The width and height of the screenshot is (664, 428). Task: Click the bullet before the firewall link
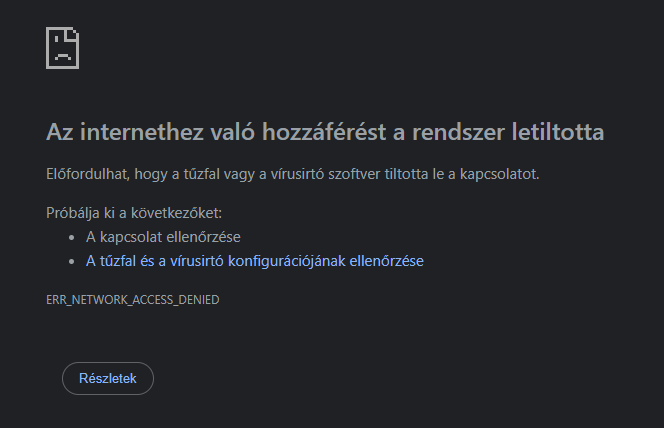(72, 262)
